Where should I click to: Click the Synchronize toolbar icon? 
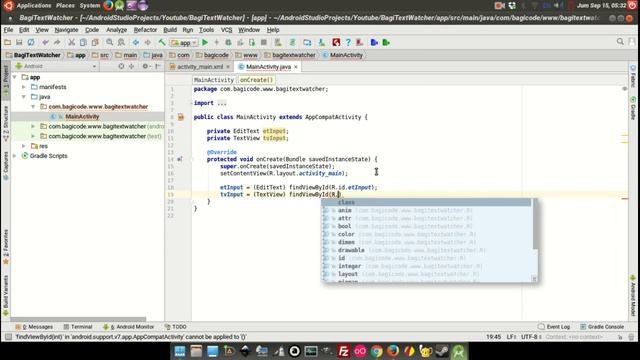click(31, 42)
